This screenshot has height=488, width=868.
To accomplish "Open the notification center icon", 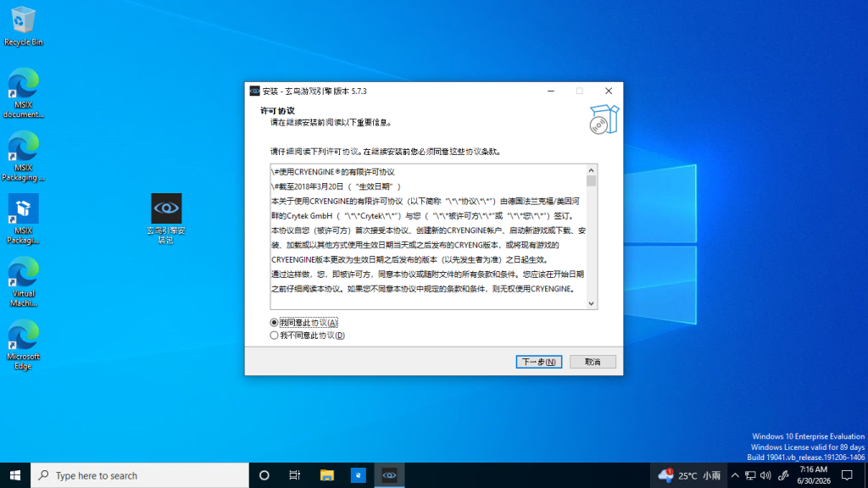I will coord(847,475).
